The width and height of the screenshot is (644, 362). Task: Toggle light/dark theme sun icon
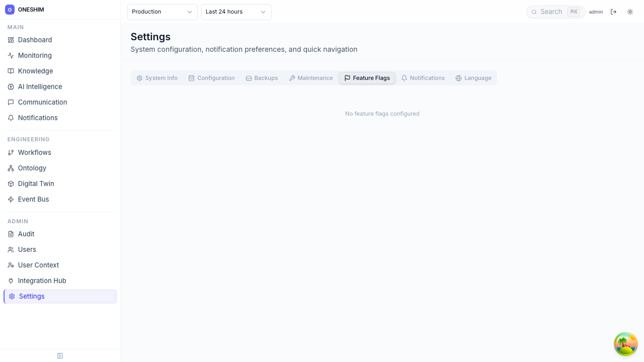pyautogui.click(x=630, y=12)
